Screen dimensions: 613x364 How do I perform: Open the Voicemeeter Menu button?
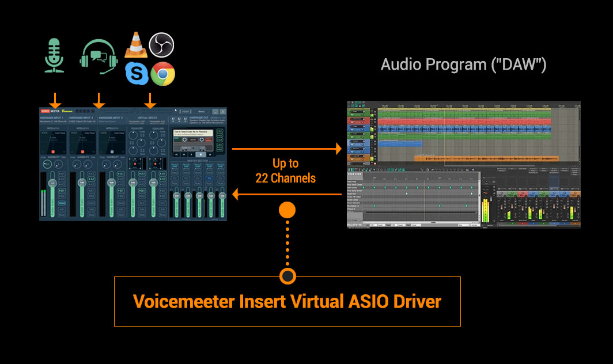[x=201, y=112]
